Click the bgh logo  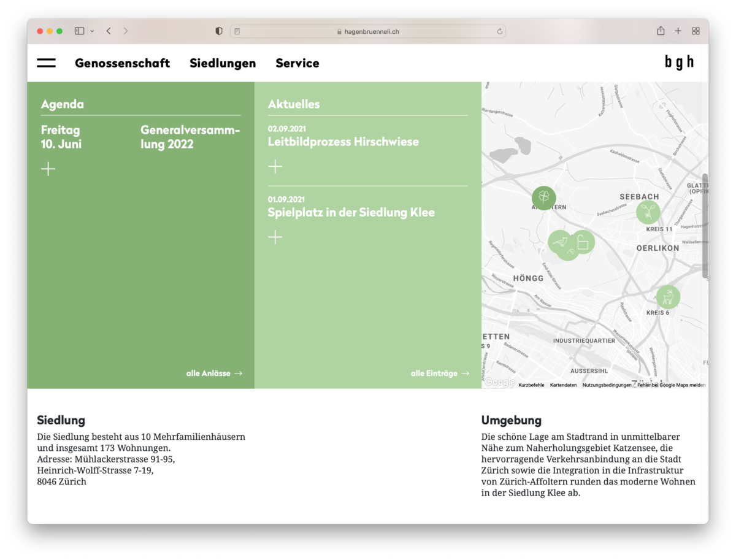pyautogui.click(x=679, y=63)
